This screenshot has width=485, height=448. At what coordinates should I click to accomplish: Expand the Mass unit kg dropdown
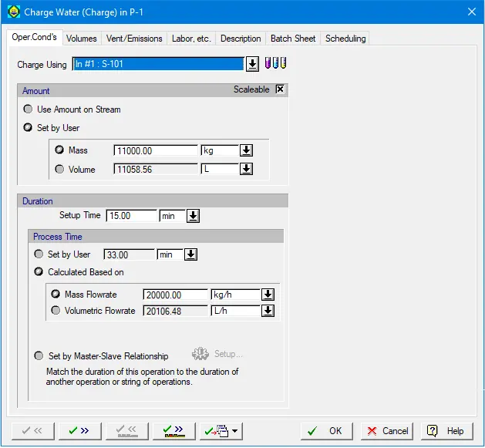click(x=246, y=150)
